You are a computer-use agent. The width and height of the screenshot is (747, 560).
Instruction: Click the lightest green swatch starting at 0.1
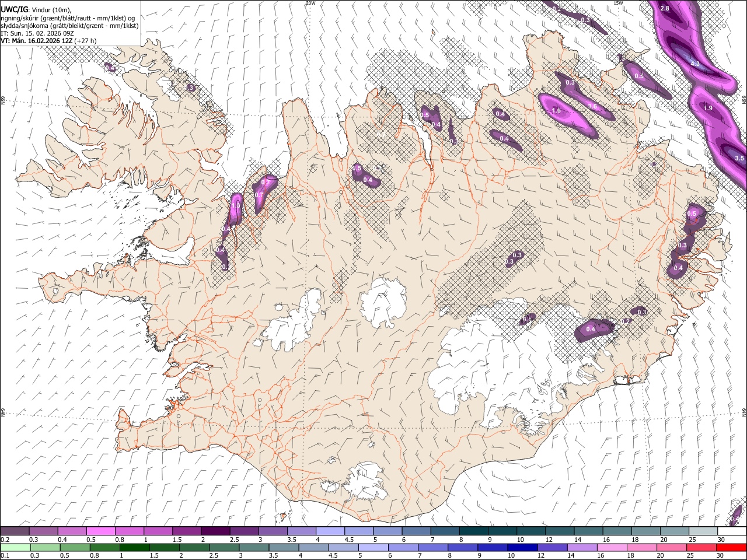pyautogui.click(x=15, y=548)
